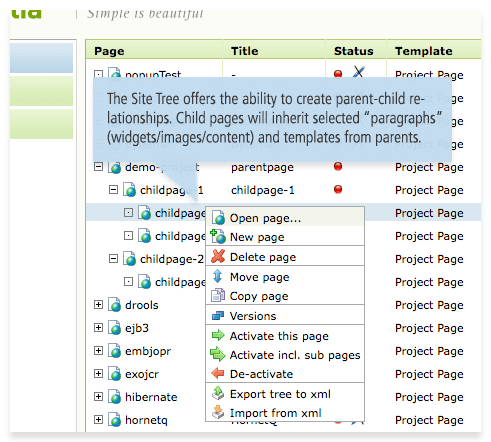Click the globe icon next to drools

click(x=114, y=305)
